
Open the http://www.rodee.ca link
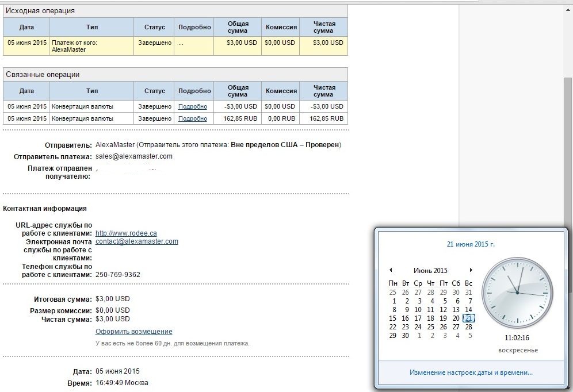point(126,233)
